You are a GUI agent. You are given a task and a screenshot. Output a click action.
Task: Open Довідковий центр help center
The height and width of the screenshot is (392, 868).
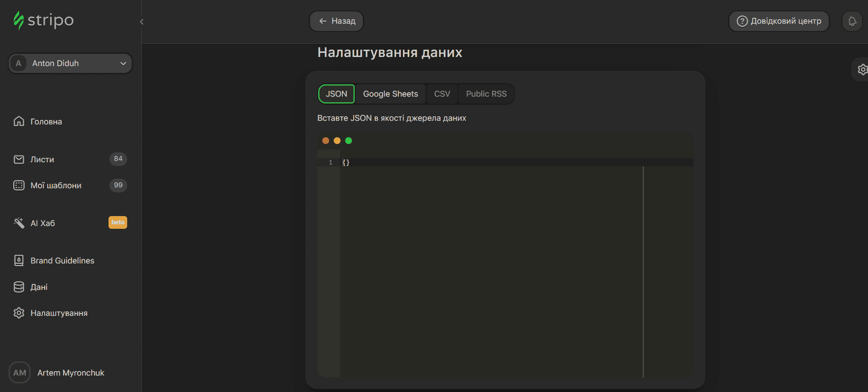pyautogui.click(x=779, y=21)
